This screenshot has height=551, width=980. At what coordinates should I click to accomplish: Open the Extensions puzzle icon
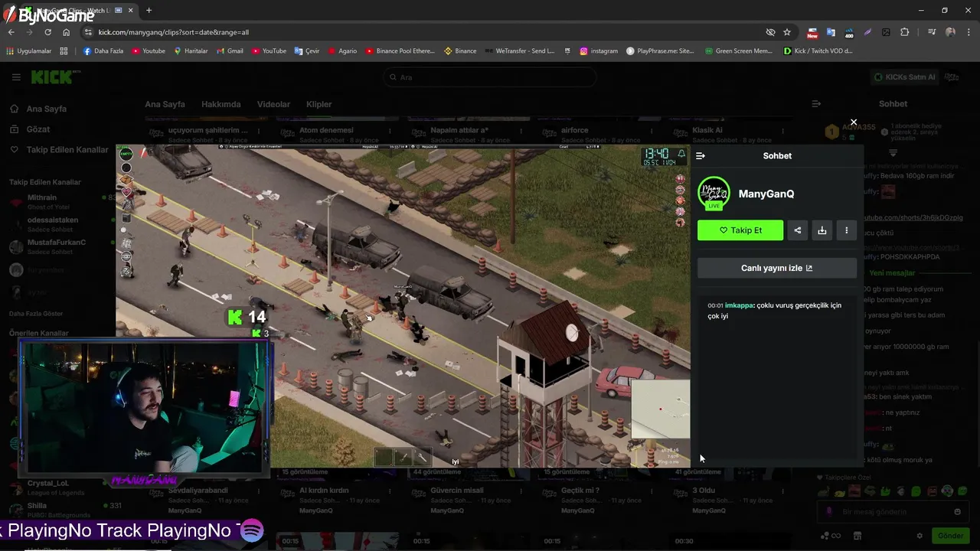(905, 32)
